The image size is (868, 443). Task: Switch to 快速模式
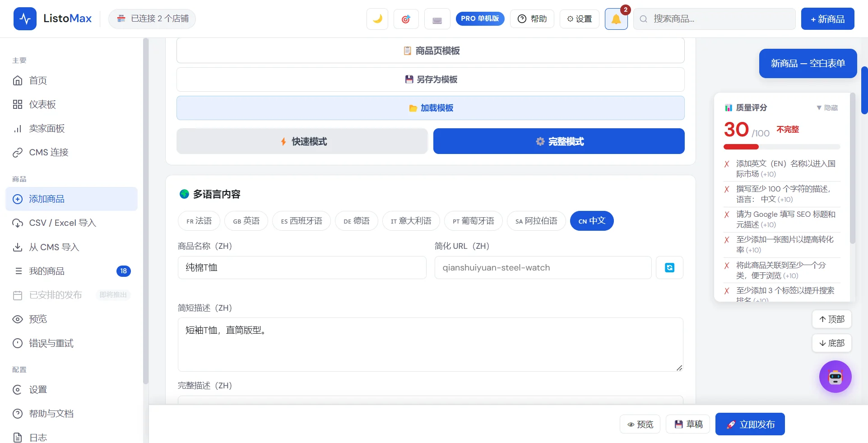[x=302, y=141]
